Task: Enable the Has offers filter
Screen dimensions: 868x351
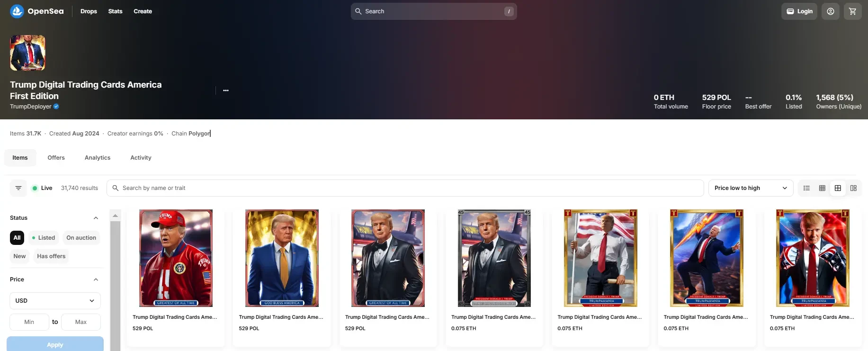Action: 51,256
